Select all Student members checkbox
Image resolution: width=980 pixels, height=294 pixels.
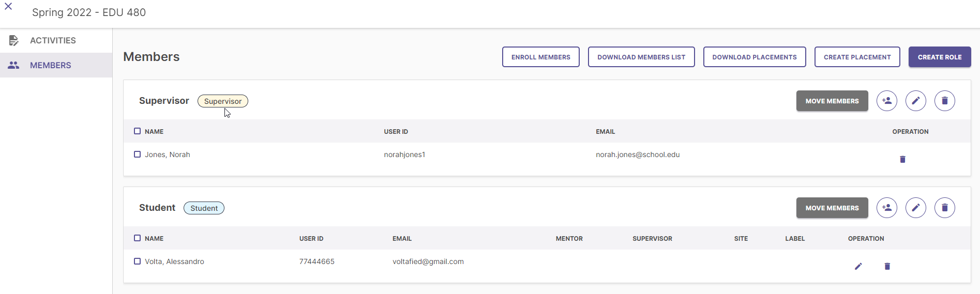137,238
